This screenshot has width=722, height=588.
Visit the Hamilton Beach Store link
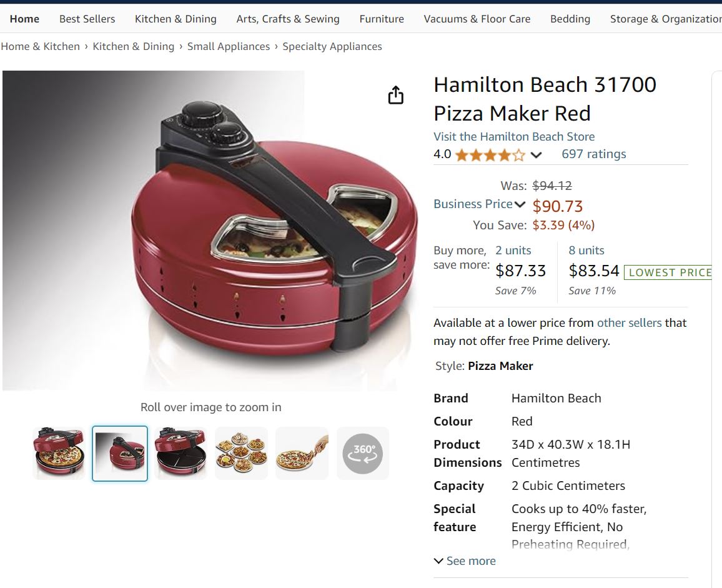pyautogui.click(x=514, y=136)
